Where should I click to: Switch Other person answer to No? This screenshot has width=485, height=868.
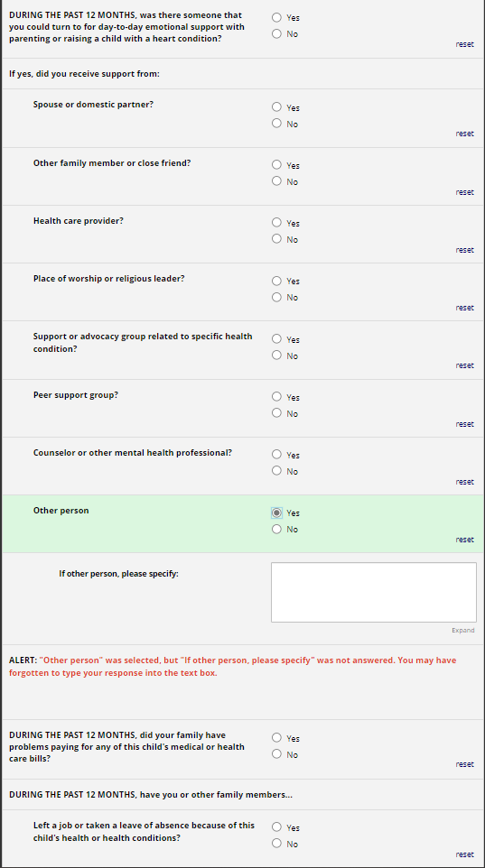coord(276,530)
